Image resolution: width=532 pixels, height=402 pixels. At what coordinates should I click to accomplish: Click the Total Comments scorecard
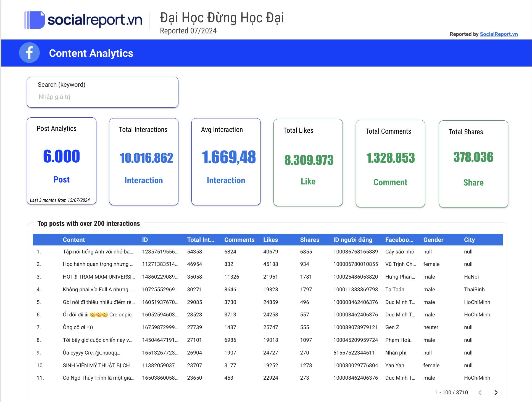click(x=390, y=163)
